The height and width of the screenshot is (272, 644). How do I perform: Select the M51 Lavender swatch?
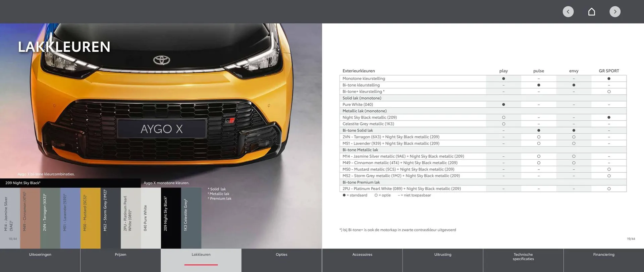tap(70, 218)
